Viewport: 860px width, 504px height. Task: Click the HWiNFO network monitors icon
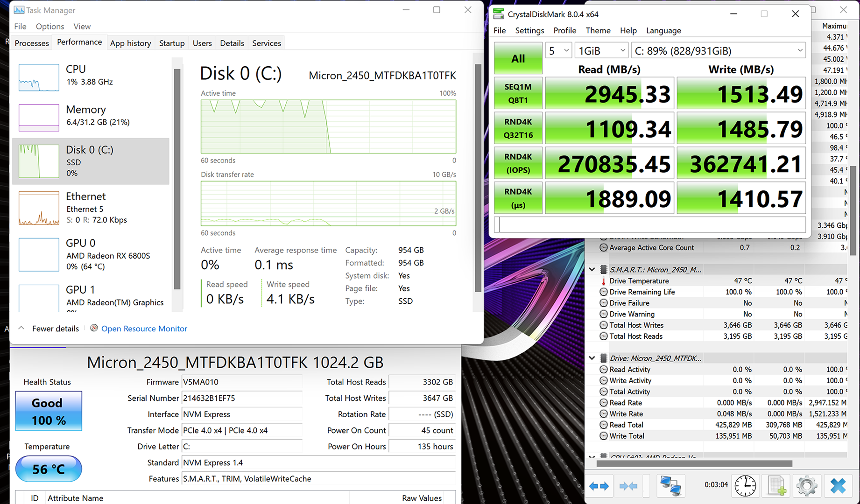[670, 486]
